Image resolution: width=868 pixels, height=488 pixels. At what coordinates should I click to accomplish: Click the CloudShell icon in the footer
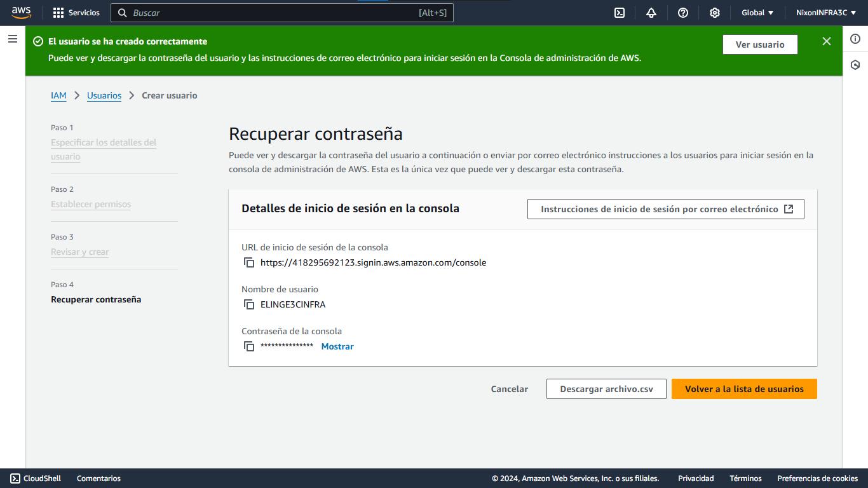point(15,478)
